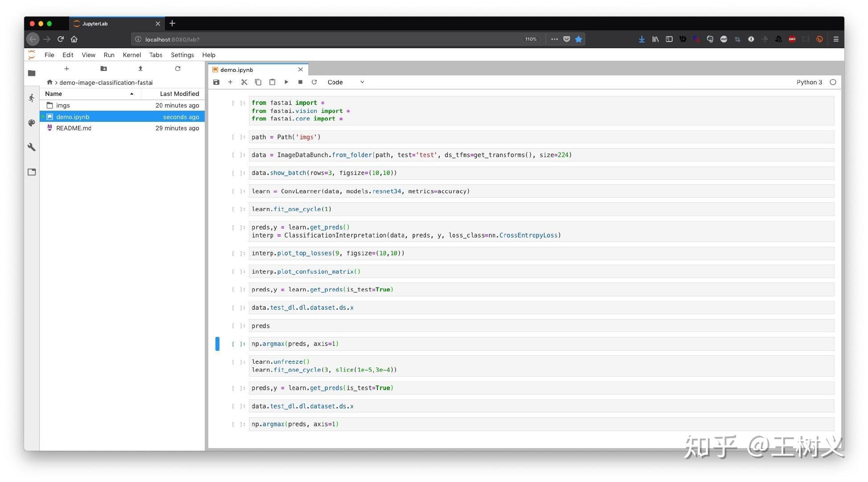Cut the selected cell with the scissors icon
Screen dimensions: 868x482
click(x=244, y=82)
